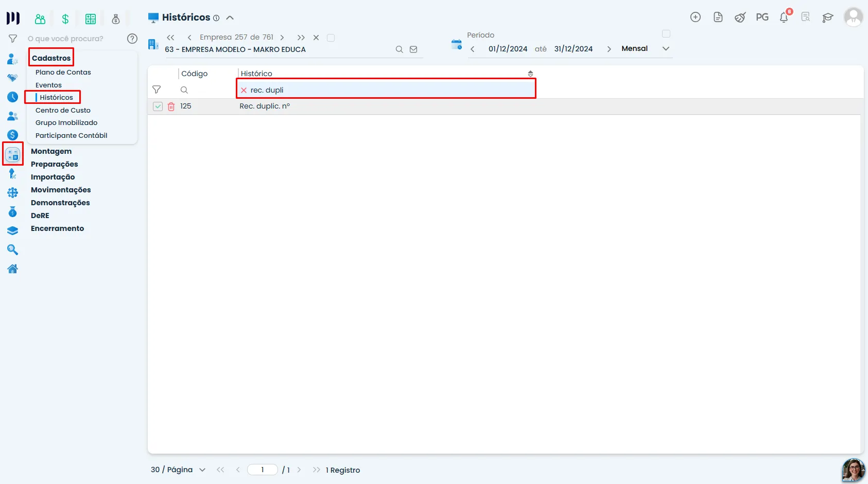Open the Centro de Custo menu item
This screenshot has height=484, width=868.
(63, 110)
